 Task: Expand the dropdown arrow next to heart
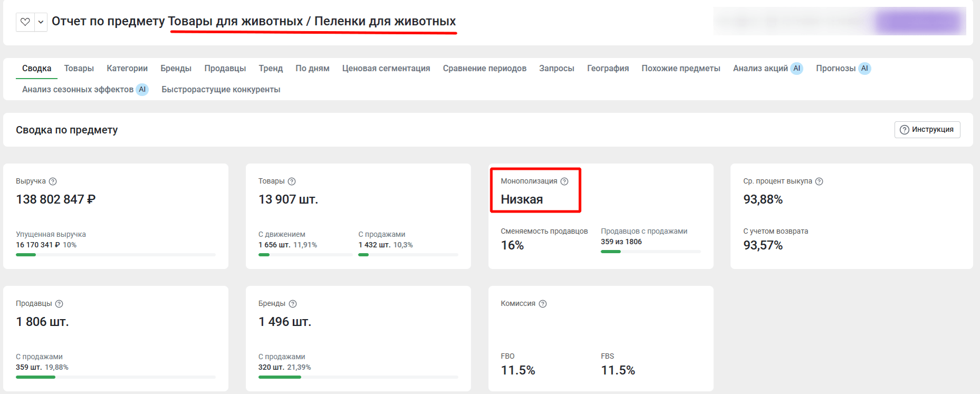41,22
